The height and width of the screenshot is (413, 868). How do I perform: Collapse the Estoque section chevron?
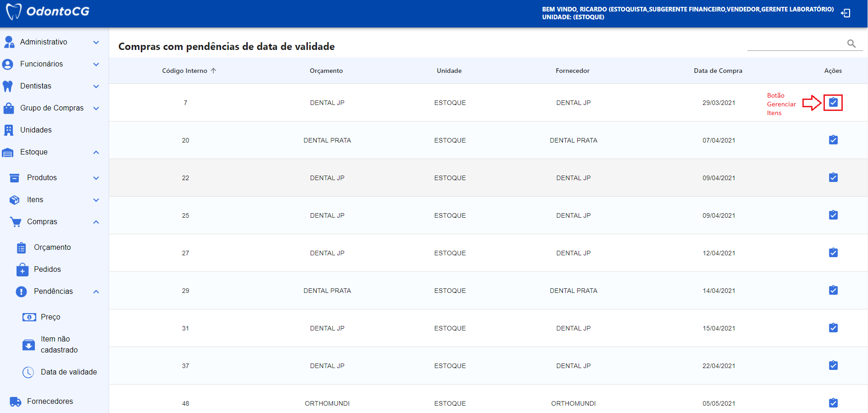pos(96,152)
